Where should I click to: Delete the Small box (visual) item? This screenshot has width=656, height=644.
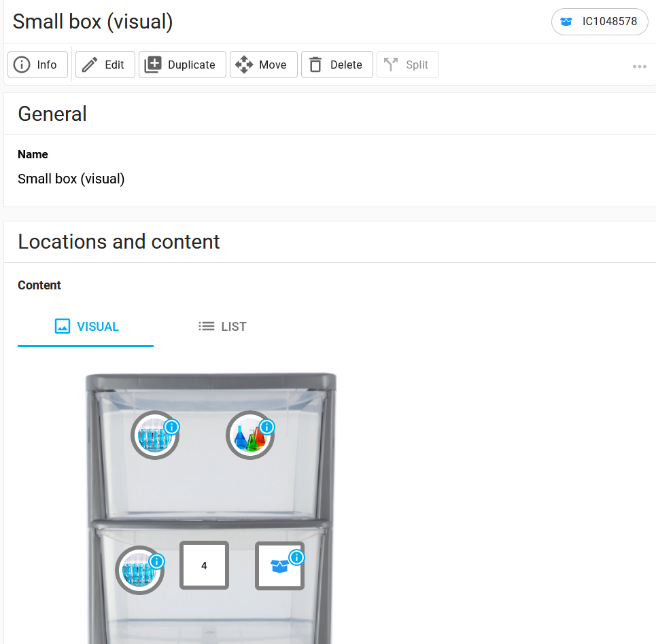click(x=337, y=65)
